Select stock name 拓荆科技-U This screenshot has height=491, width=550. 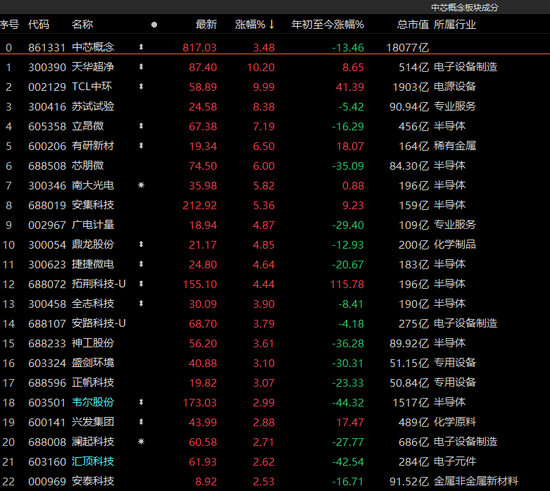(99, 284)
